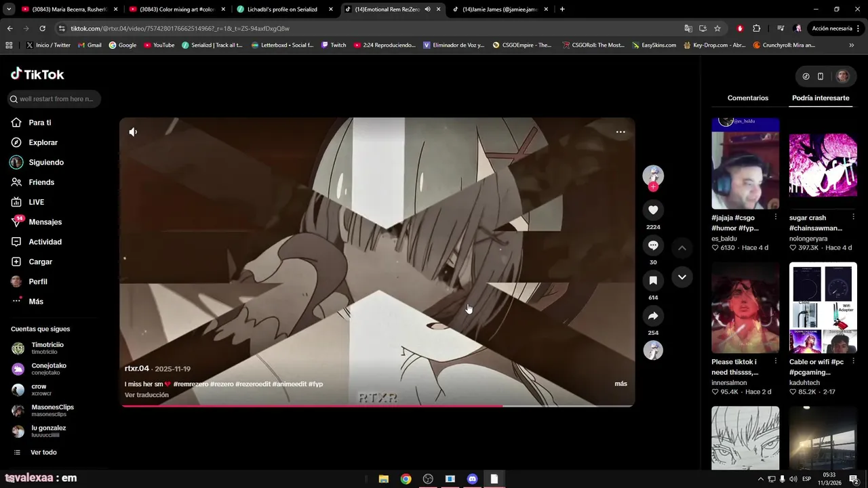Open the three-dot video options menu
868x488 pixels.
click(620, 132)
